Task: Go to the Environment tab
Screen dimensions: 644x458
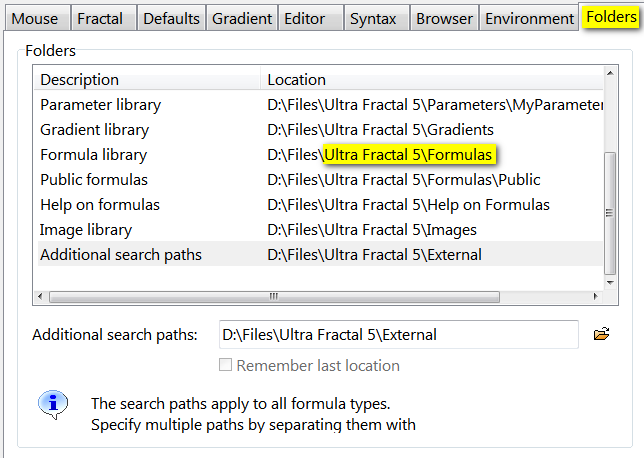Action: [x=529, y=18]
